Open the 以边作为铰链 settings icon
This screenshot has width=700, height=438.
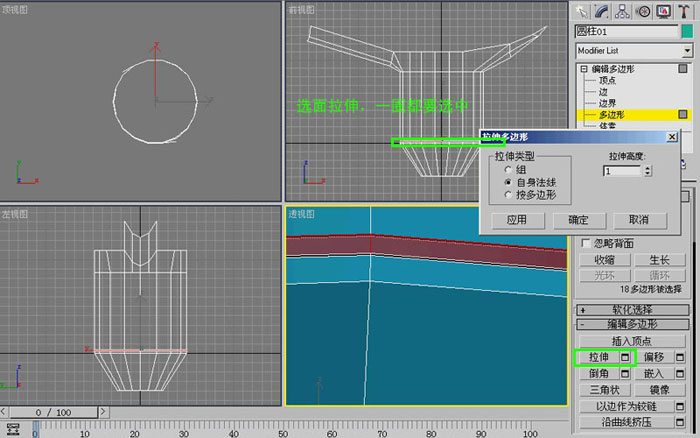[680, 406]
